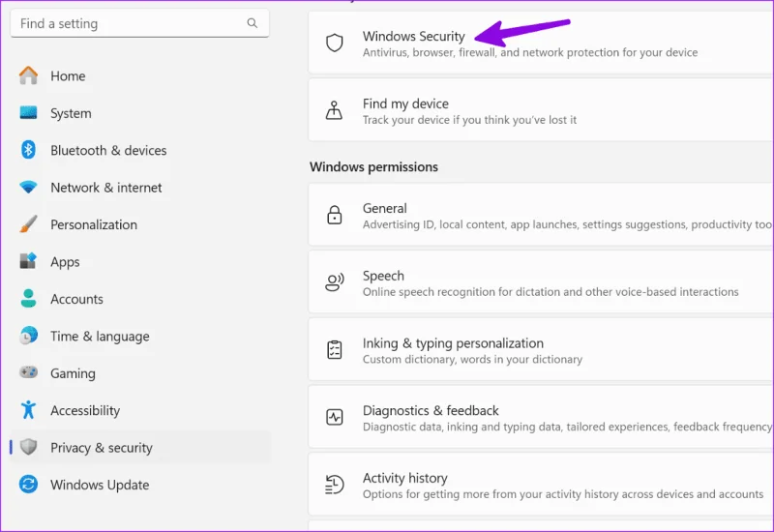This screenshot has height=532, width=774.
Task: Click the Gaming controller icon
Action: 28,372
